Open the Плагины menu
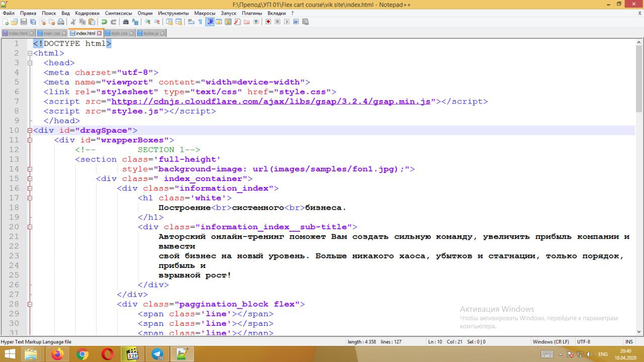 point(252,13)
